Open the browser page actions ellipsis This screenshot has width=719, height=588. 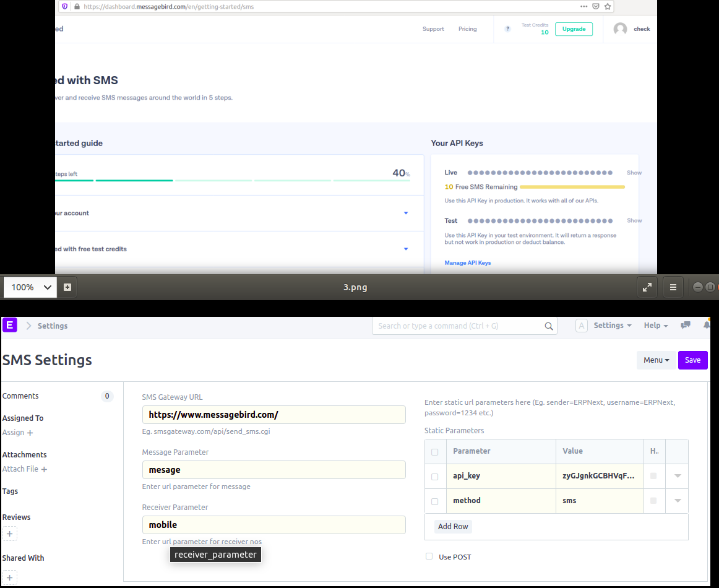point(583,6)
